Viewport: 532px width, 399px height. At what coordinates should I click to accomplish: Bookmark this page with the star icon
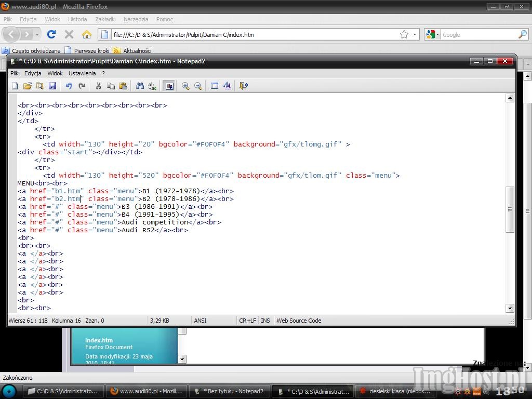click(x=404, y=35)
